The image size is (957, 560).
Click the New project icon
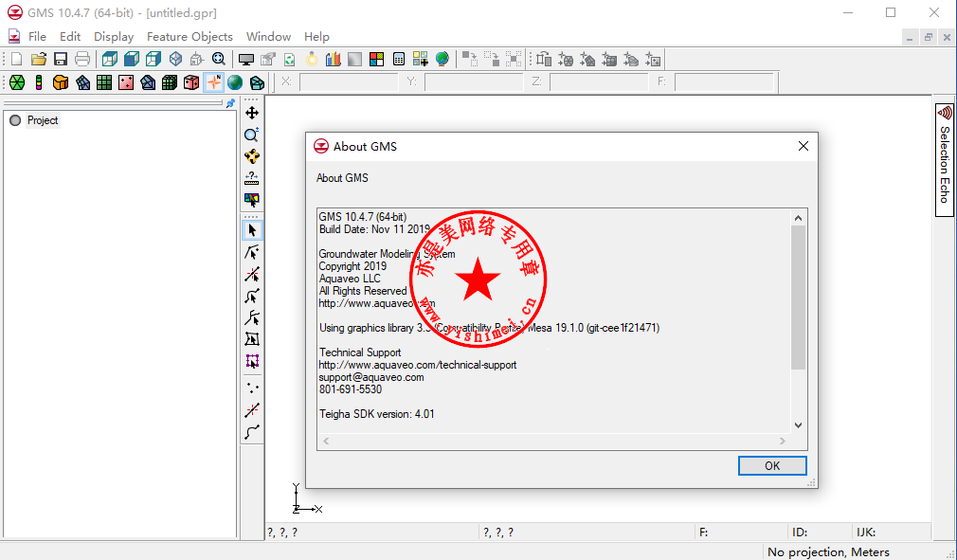pyautogui.click(x=16, y=59)
